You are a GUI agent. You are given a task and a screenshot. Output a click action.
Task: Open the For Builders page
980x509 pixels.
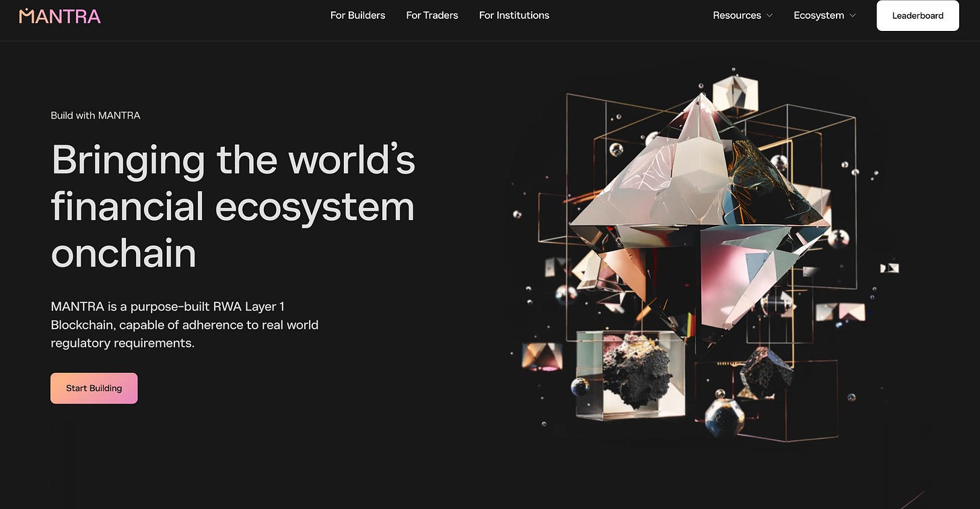point(357,15)
